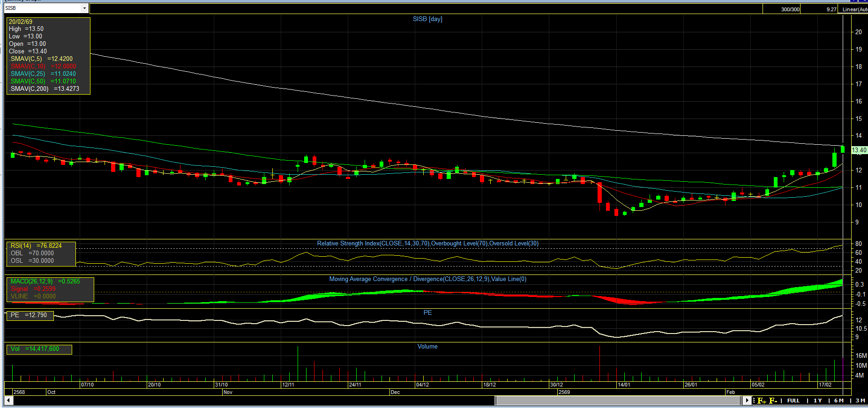This screenshot has width=868, height=408.
Task: Click the Volume panel title
Action: click(427, 346)
